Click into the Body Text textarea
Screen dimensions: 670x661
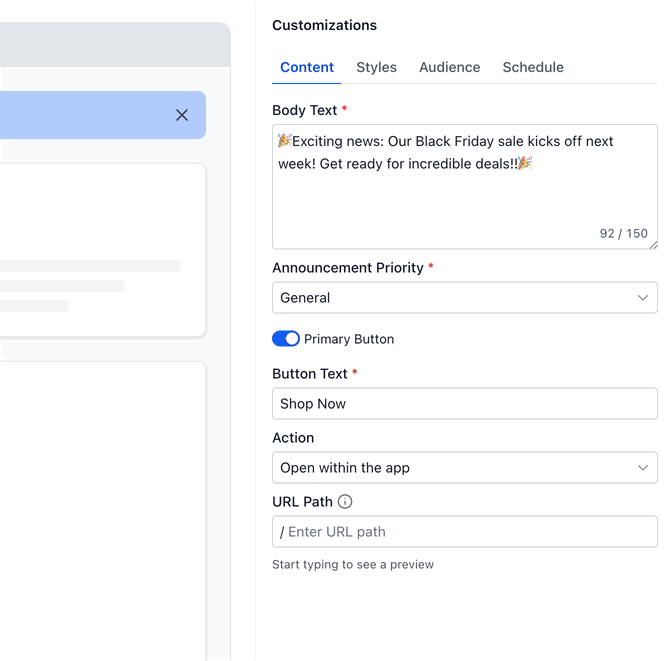click(x=465, y=187)
